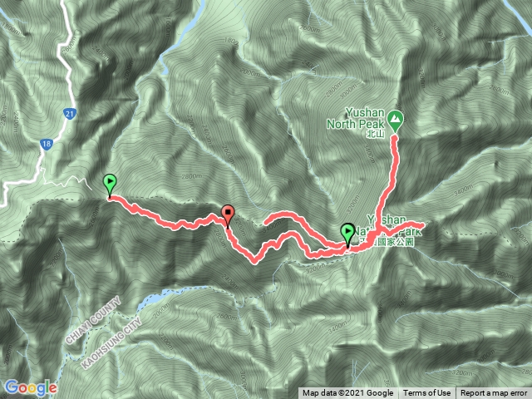
Task: Open Google Maps via the Google logo
Action: pos(31,387)
